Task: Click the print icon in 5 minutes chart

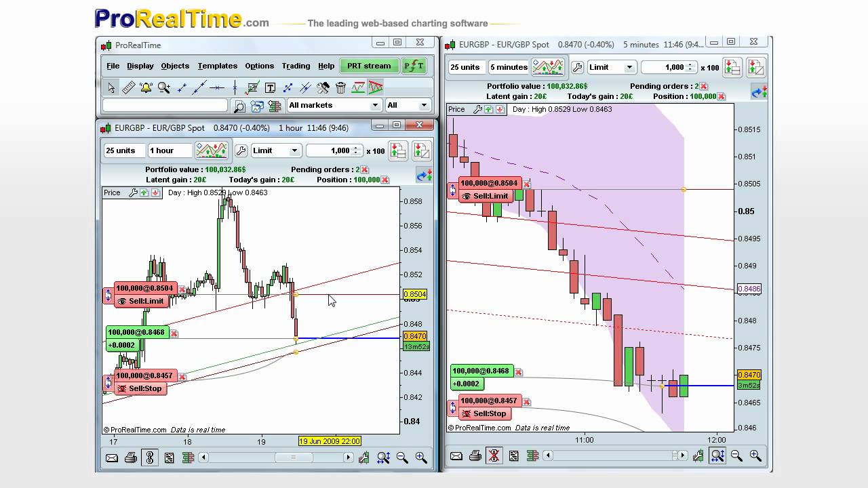Action: [x=475, y=456]
